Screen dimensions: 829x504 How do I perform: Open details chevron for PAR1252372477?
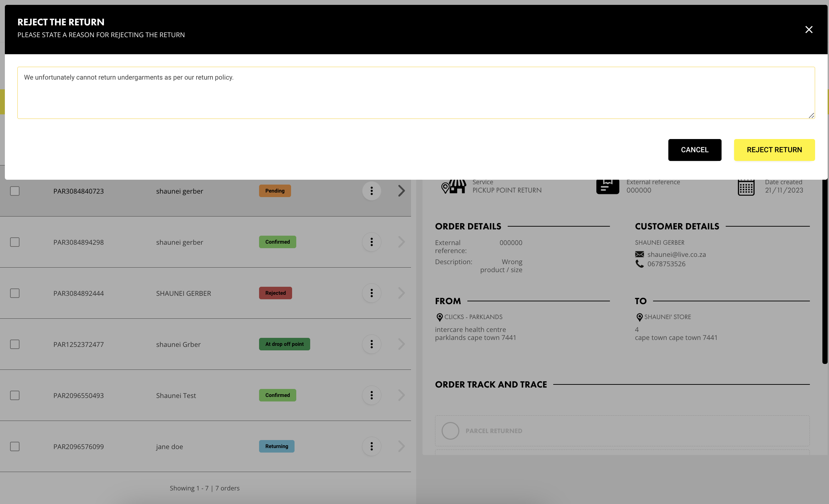coord(401,344)
